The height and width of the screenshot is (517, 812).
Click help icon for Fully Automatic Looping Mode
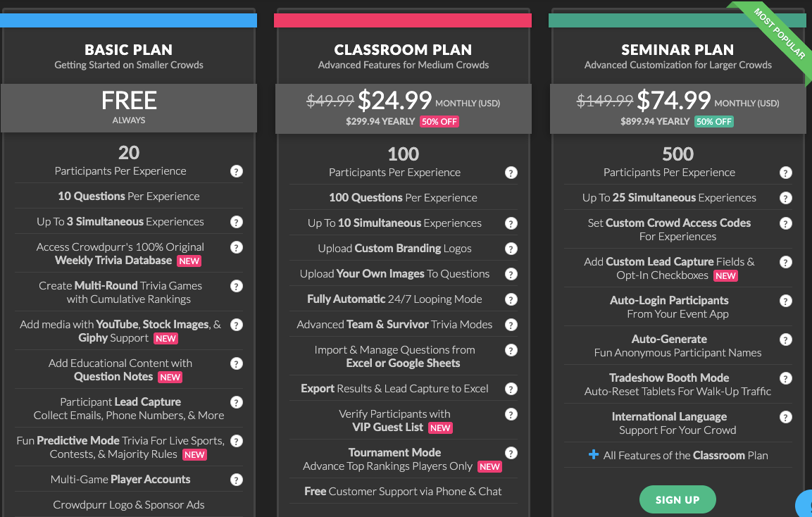coord(511,299)
